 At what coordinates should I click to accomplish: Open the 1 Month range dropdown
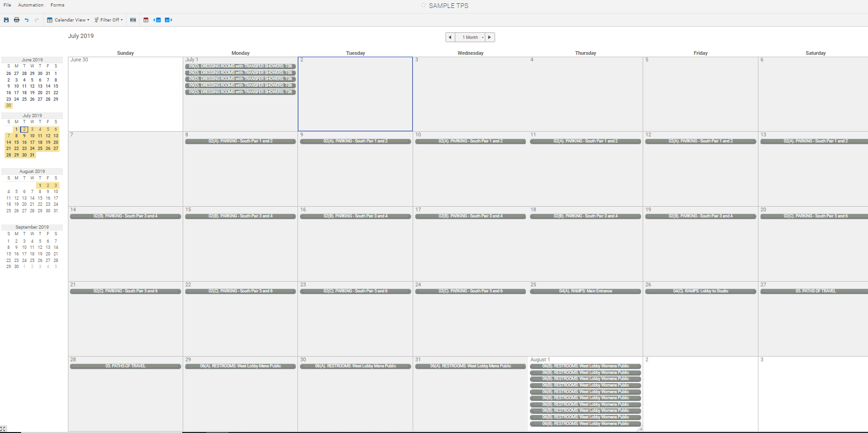pyautogui.click(x=470, y=37)
